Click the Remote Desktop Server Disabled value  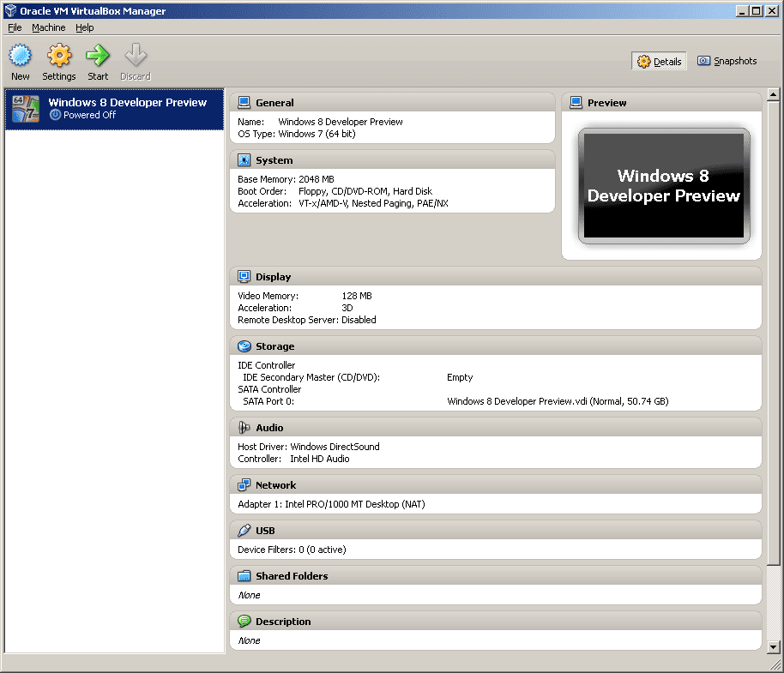click(x=359, y=320)
